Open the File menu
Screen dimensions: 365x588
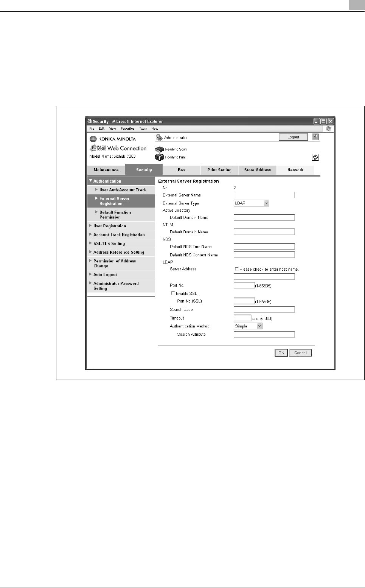(x=92, y=129)
